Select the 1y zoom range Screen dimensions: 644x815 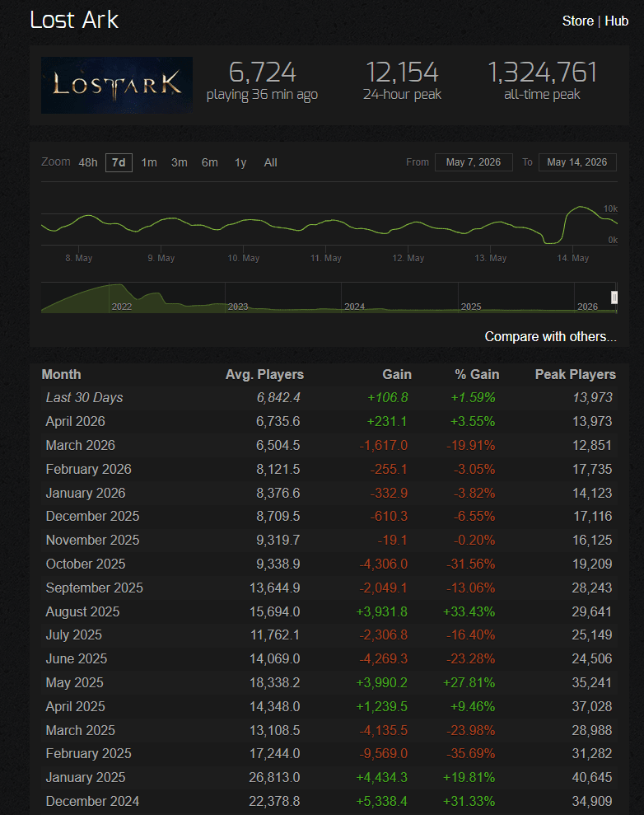[x=240, y=162]
